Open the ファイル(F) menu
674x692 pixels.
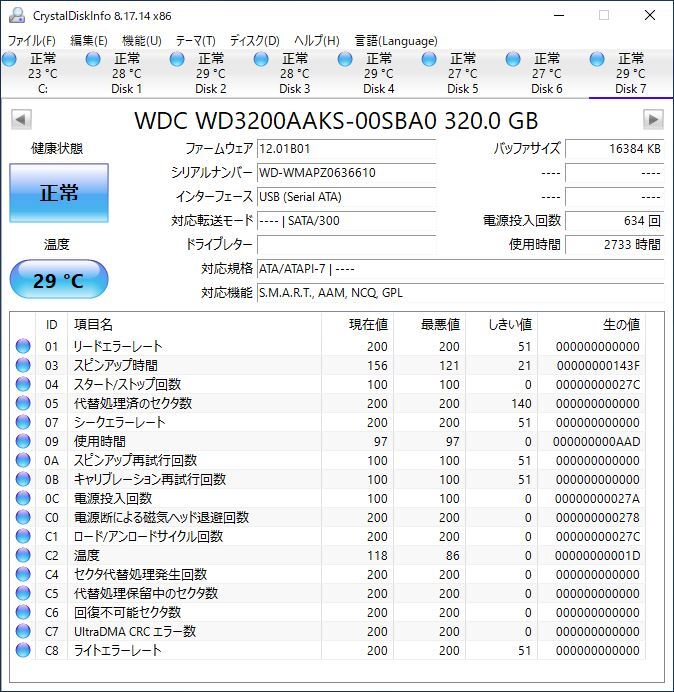click(x=31, y=41)
